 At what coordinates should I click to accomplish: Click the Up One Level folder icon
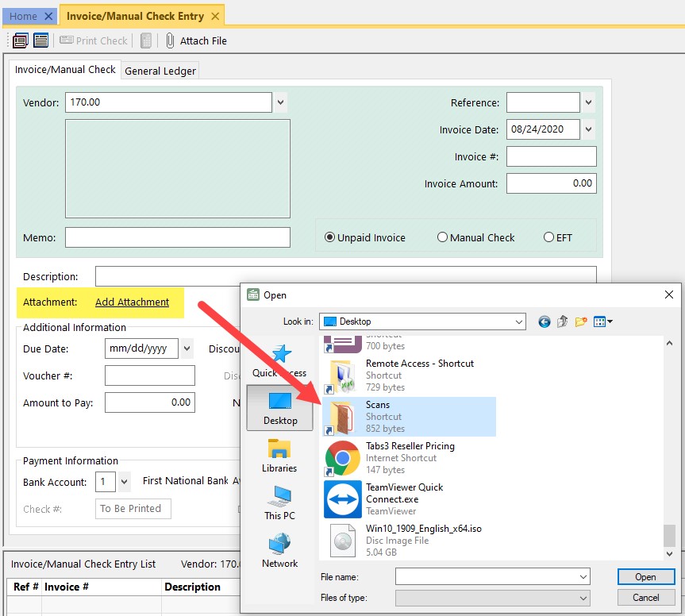(563, 321)
